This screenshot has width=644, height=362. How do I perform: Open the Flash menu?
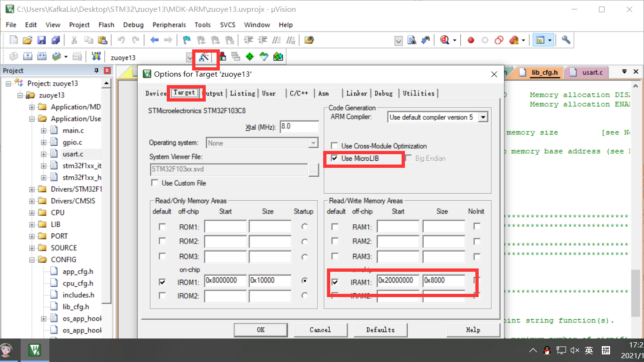coord(106,25)
